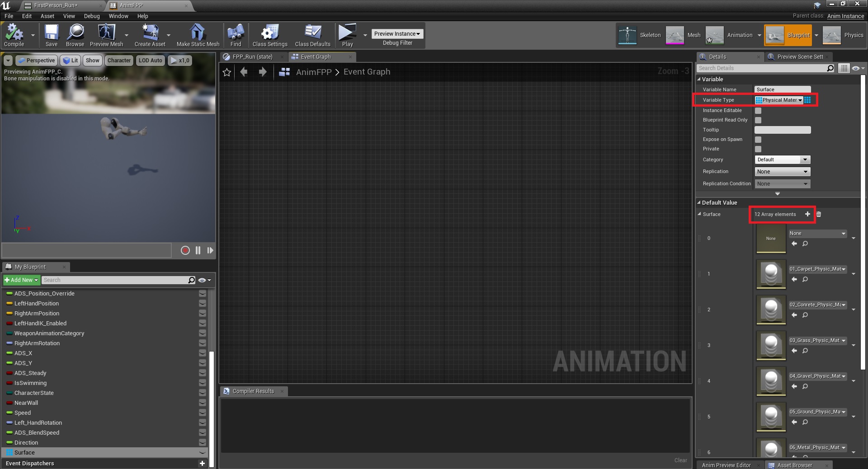The width and height of the screenshot is (868, 469).
Task: Open the Preview Instance dropdown
Action: click(x=397, y=34)
